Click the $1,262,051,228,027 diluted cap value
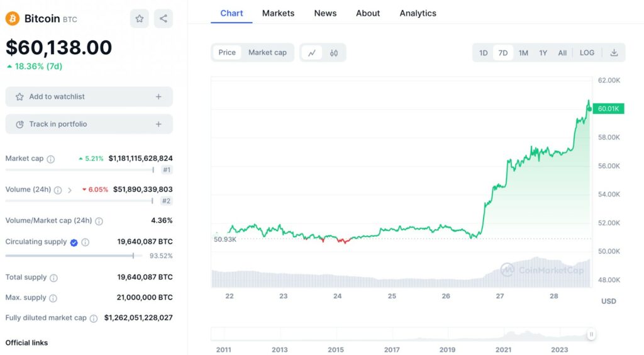 (138, 318)
